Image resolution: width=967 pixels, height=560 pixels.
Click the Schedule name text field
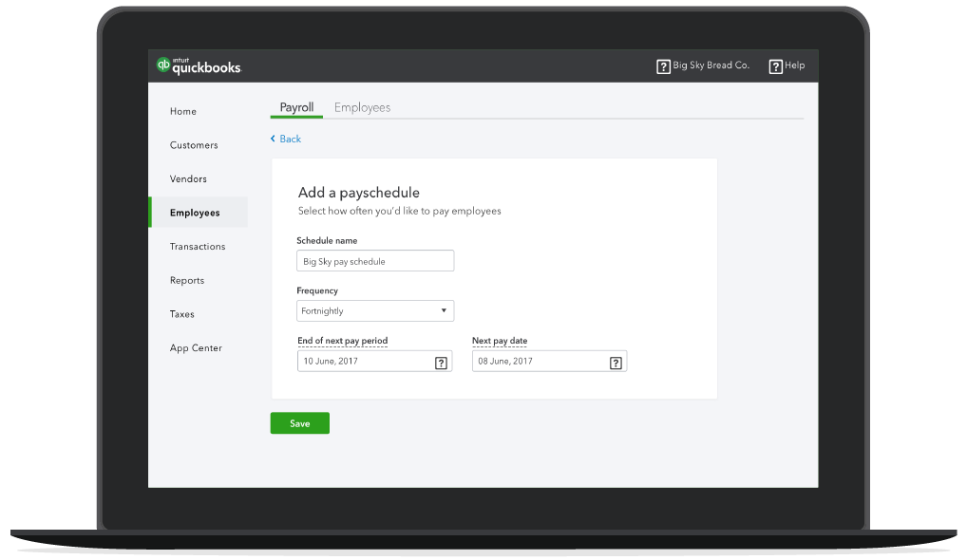[x=374, y=261]
